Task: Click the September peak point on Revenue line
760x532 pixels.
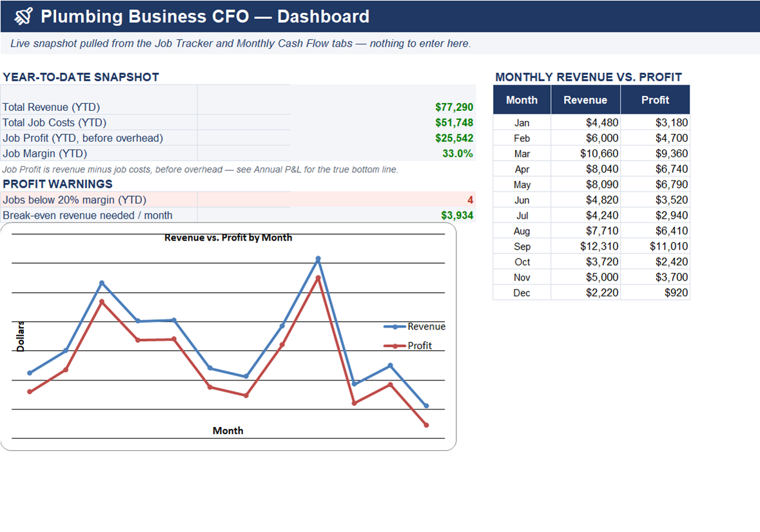Action: [x=318, y=259]
